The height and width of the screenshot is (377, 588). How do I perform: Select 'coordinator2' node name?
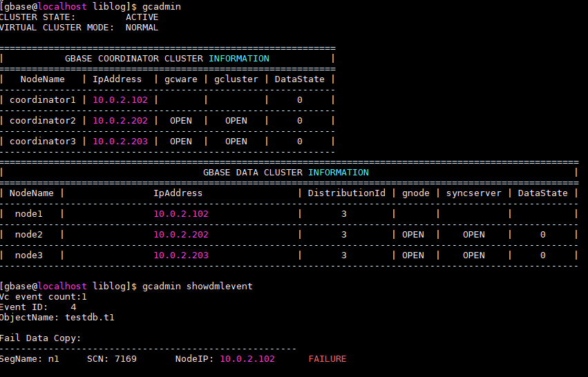pos(42,121)
